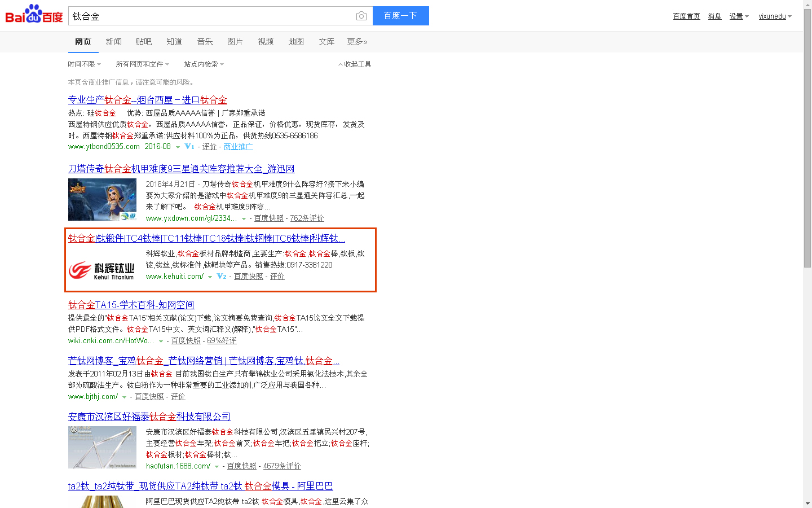Click dropdown arrow beside www.kehuiti.com URL
812x508 pixels.
tap(210, 277)
